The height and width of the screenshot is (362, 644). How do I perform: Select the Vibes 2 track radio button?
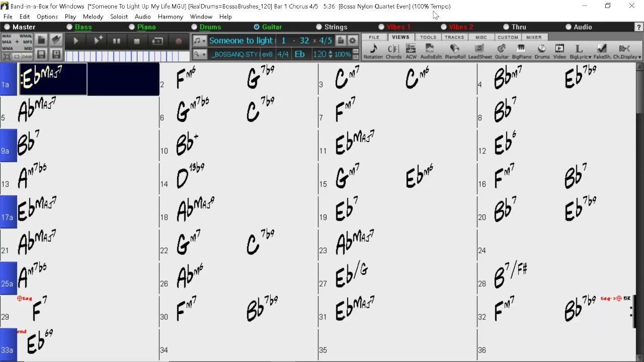[x=444, y=27]
